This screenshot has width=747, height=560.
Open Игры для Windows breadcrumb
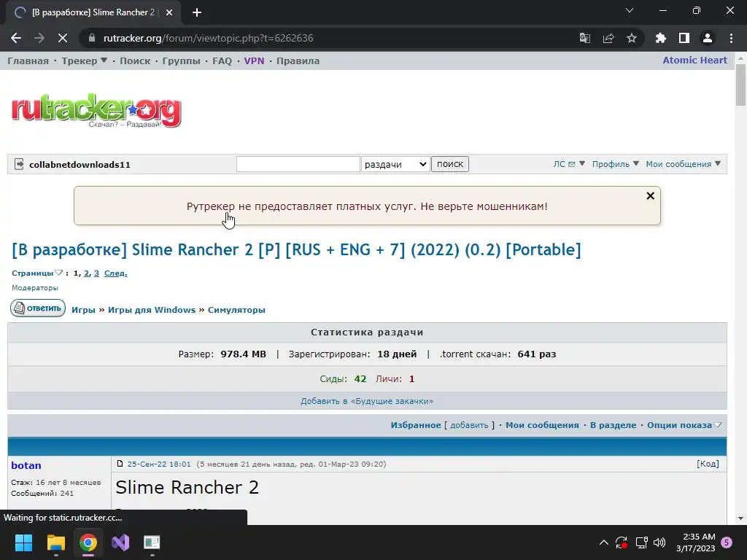152,310
